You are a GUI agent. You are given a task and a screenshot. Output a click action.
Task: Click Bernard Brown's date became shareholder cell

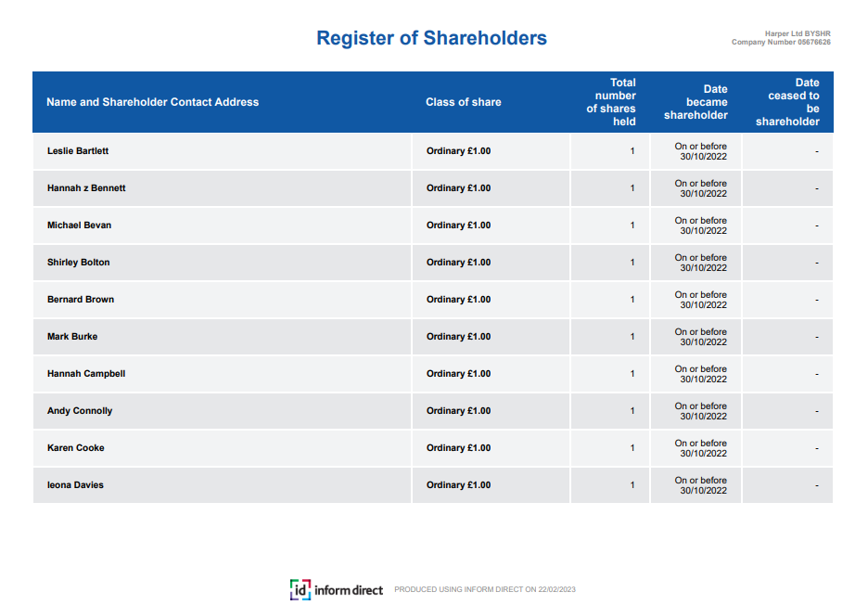[x=700, y=300]
